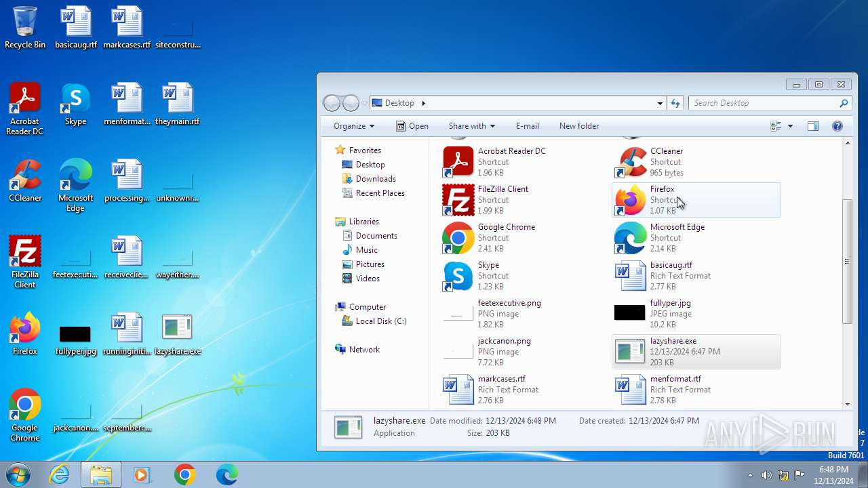868x488 pixels.
Task: Open the Windows Start button
Action: pos(17,474)
